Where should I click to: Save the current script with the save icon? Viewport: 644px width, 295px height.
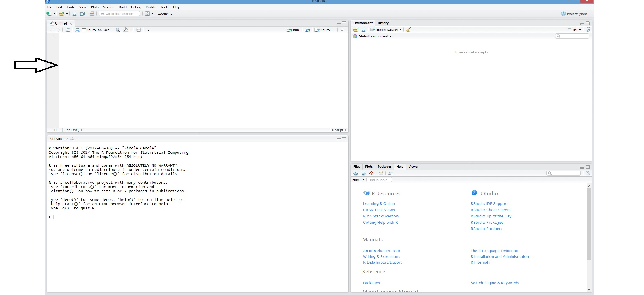pyautogui.click(x=74, y=13)
